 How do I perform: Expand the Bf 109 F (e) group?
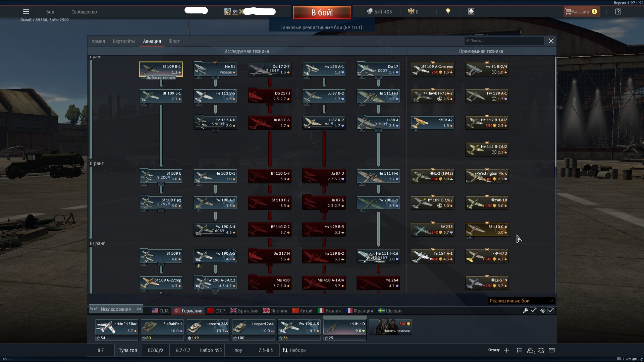coord(161,211)
